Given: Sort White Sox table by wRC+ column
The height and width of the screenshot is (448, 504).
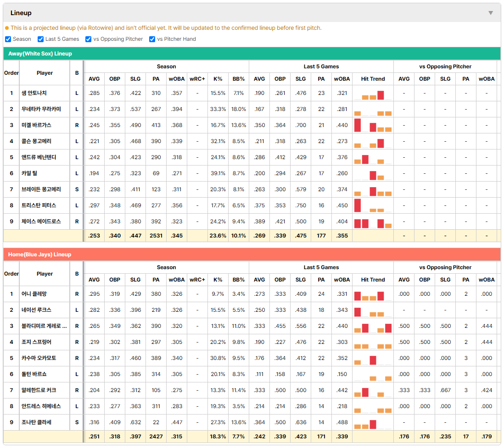Looking at the screenshot, I should click(197, 79).
